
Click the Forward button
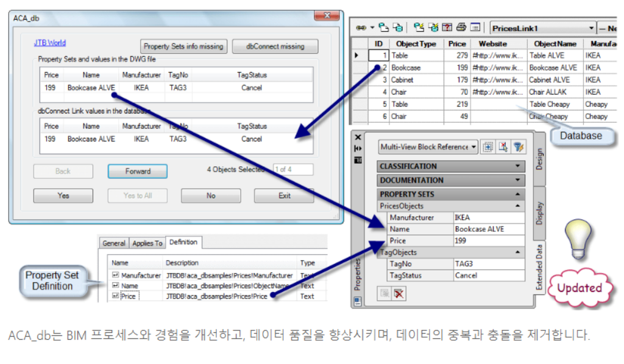[x=138, y=171]
